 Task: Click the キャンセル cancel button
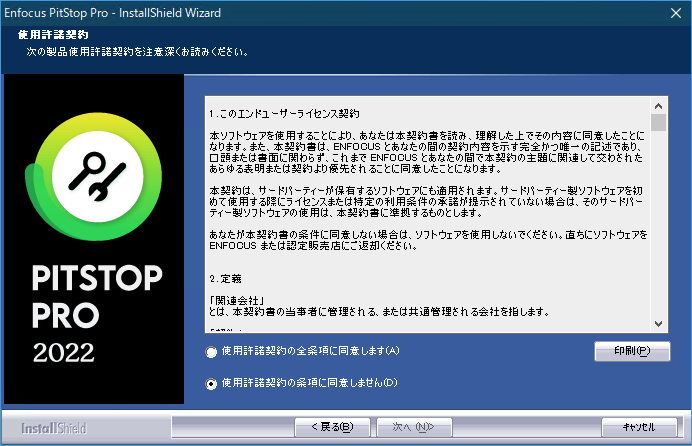click(x=639, y=427)
